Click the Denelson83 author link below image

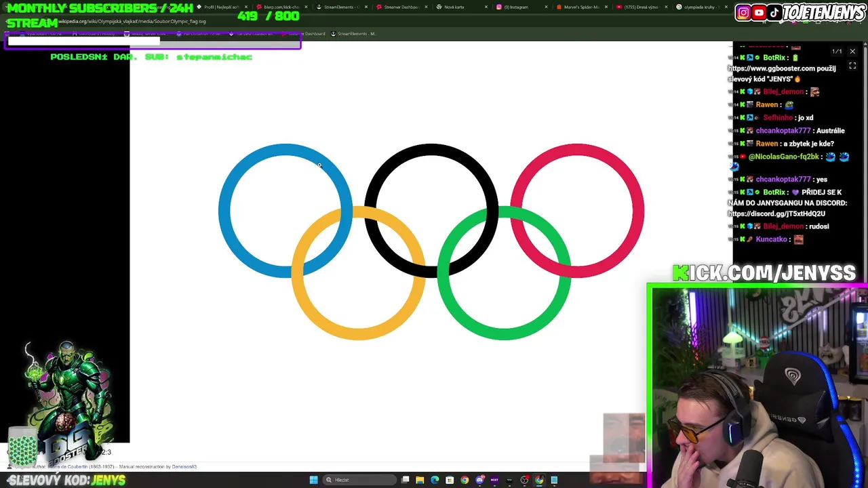click(184, 466)
